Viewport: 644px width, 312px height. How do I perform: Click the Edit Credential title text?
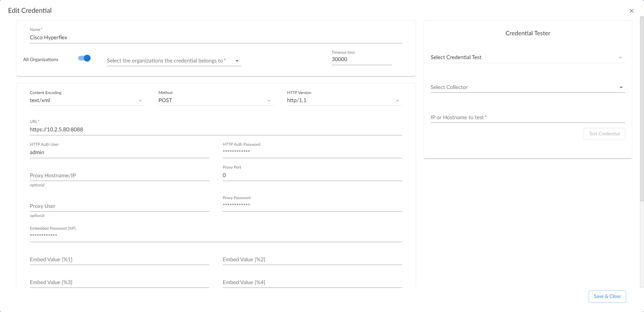[30, 10]
